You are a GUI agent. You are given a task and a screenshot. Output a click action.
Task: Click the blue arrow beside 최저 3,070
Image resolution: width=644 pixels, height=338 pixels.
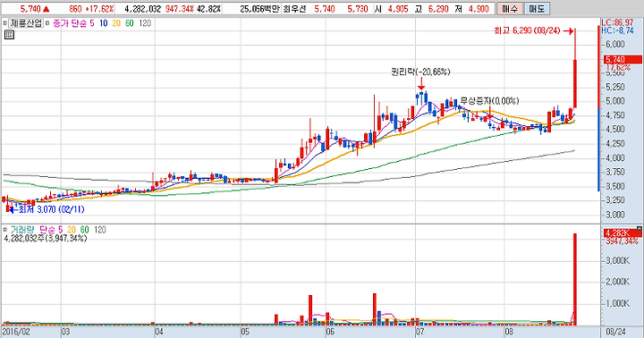(x=13, y=209)
